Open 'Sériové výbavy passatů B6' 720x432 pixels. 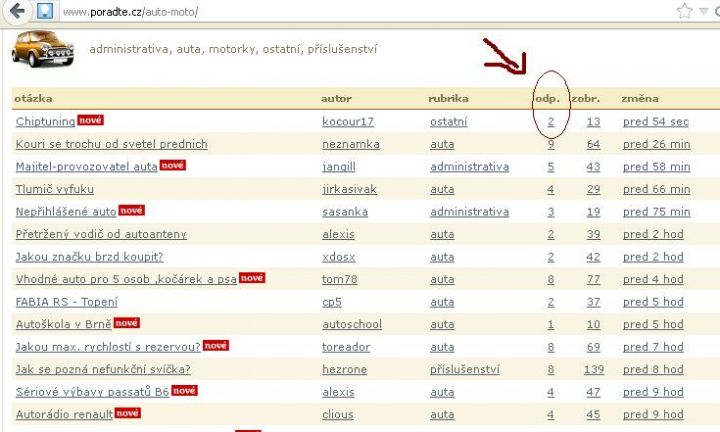pyautogui.click(x=92, y=392)
